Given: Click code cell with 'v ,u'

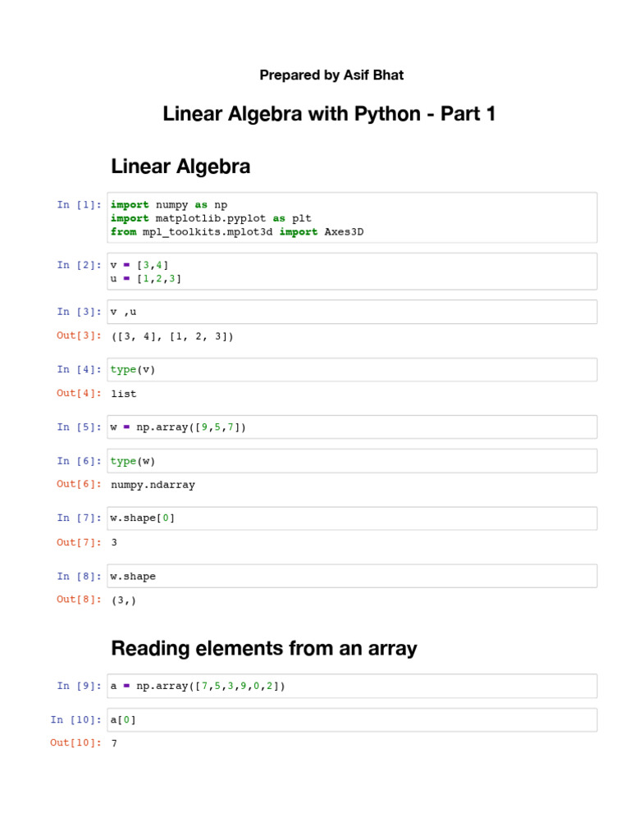Looking at the screenshot, I should click(352, 312).
